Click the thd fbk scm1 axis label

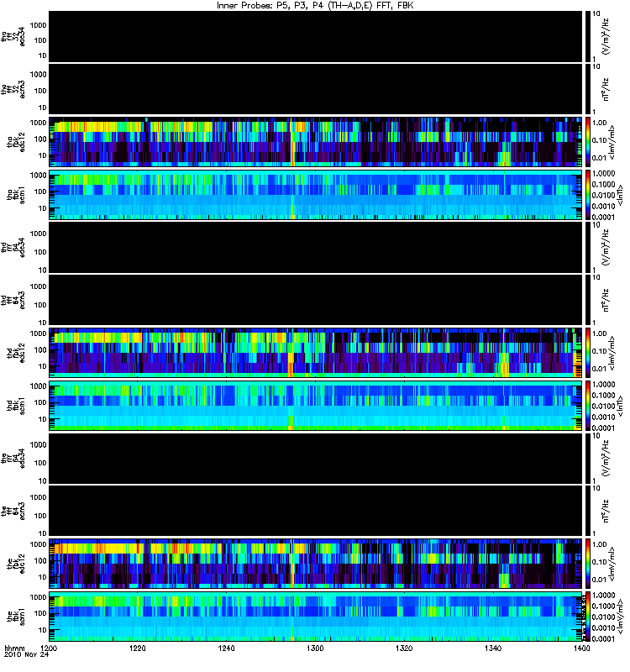pyautogui.click(x=16, y=406)
